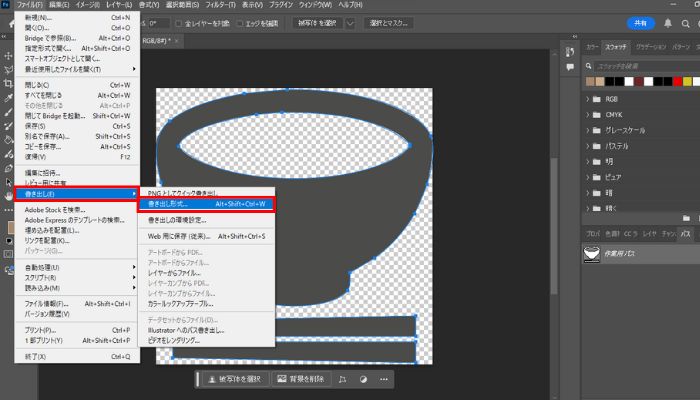Enable 全レイヤーを対象 checkbox

pyautogui.click(x=179, y=23)
